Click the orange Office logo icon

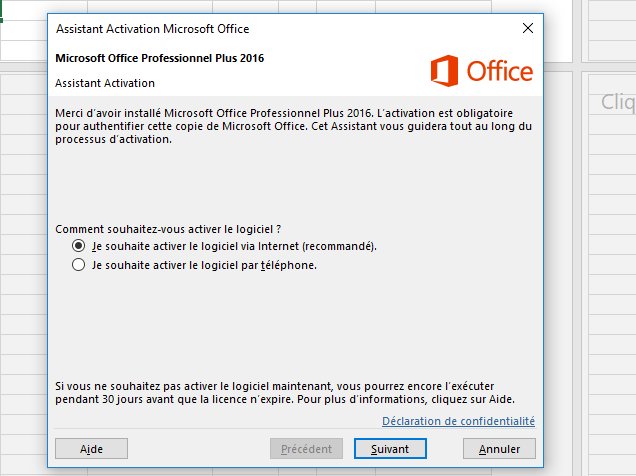[x=445, y=71]
